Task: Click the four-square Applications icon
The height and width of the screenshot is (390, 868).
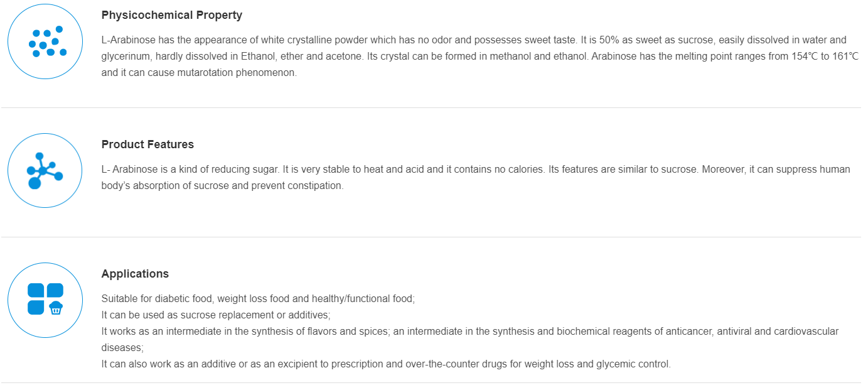Action: 45,299
